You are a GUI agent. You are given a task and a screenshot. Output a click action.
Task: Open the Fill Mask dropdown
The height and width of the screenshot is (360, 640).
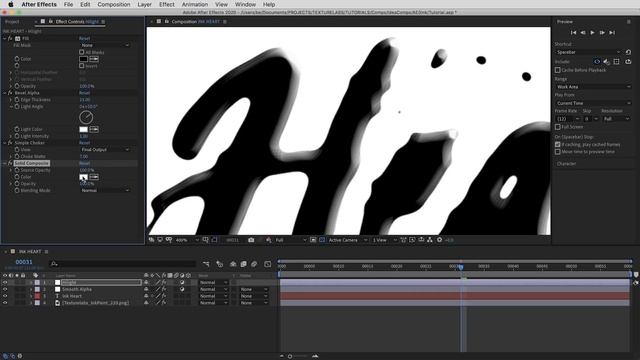coord(105,45)
